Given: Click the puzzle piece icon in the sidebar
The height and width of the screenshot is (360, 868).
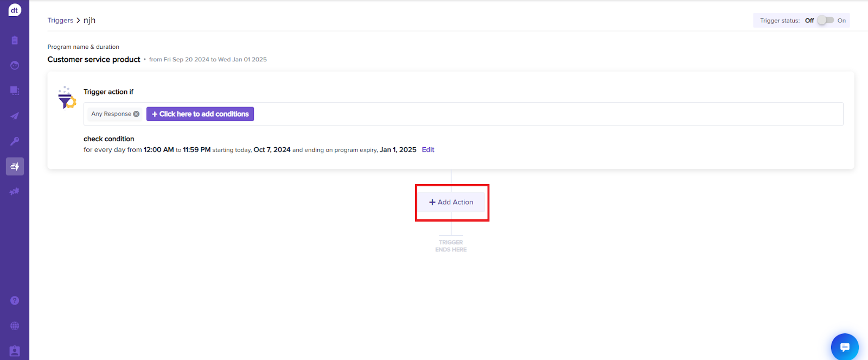Looking at the screenshot, I should pyautogui.click(x=15, y=192).
